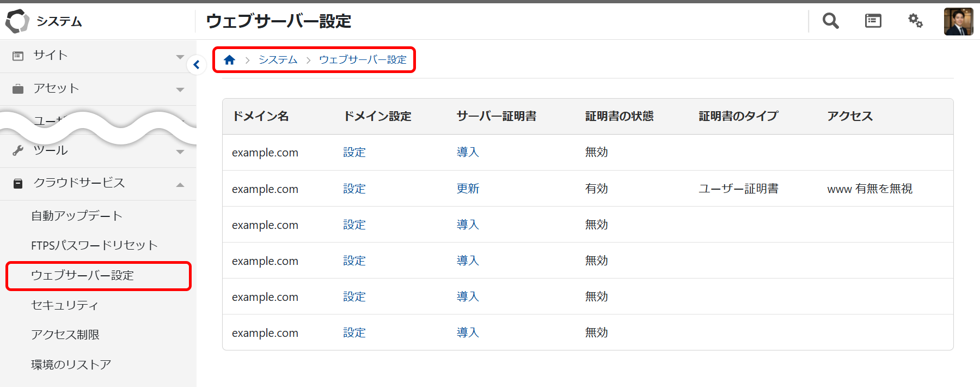
Task: Click the 有効 status cell
Action: pos(596,189)
